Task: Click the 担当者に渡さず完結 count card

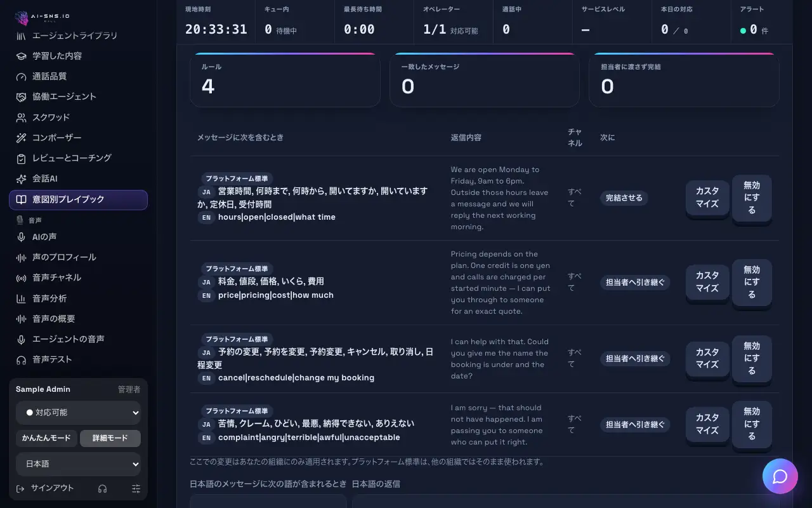Action: point(684,80)
